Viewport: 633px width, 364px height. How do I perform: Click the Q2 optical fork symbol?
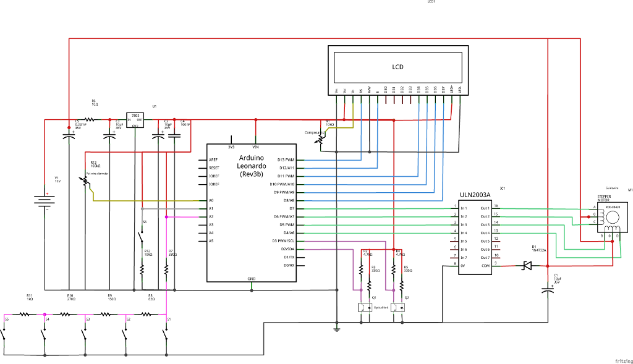(x=397, y=308)
